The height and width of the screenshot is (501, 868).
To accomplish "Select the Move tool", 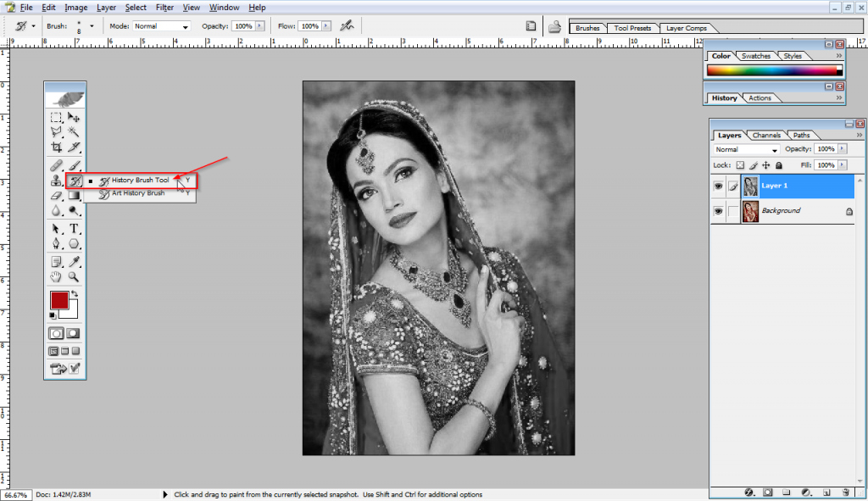I will (74, 117).
